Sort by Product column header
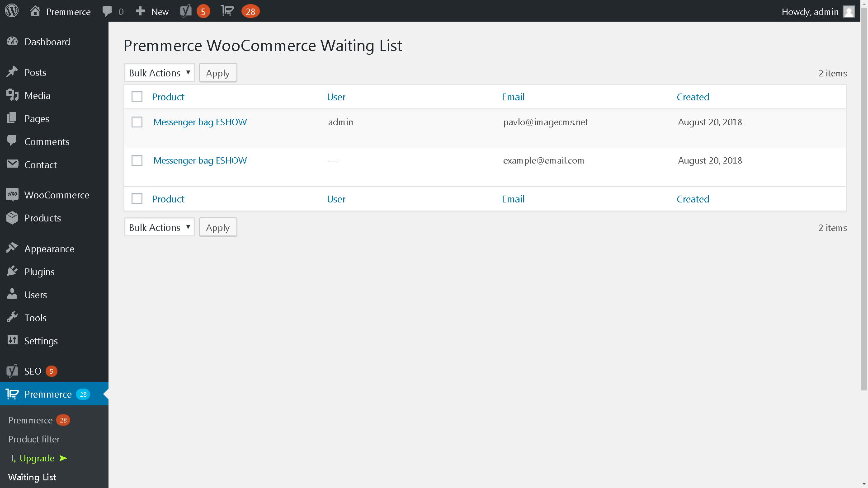The width and height of the screenshot is (868, 488). (x=168, y=97)
